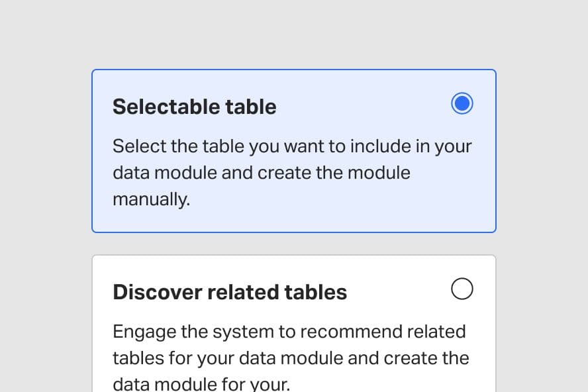Click the "Selectable table" heading
Viewport: 588px width, 392px height.
(x=195, y=107)
